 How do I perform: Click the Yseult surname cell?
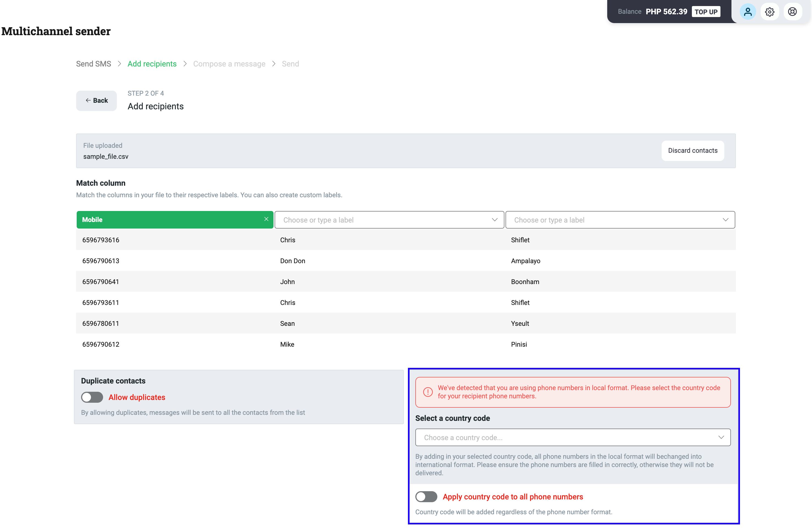(520, 324)
